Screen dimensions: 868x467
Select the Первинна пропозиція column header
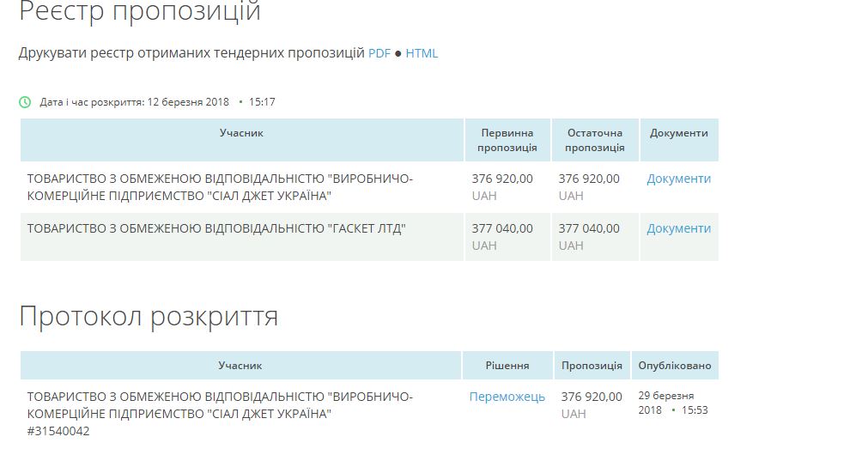(x=507, y=140)
